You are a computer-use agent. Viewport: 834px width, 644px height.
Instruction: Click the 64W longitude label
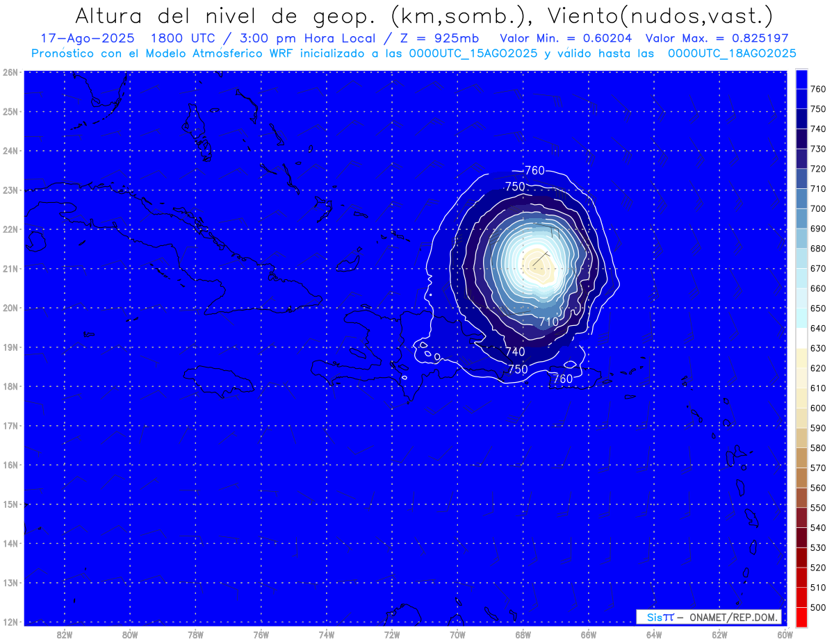coord(654,634)
